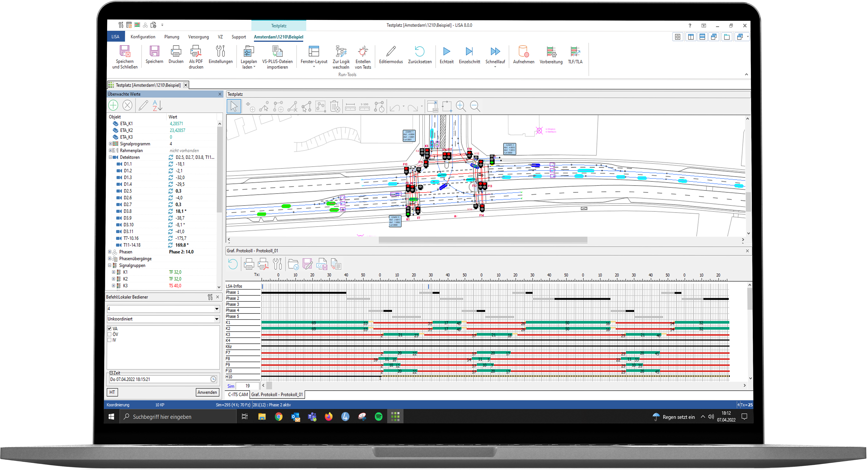868x470 pixels.
Task: Open Graf. Protokoll settings tools icon
Action: [277, 264]
